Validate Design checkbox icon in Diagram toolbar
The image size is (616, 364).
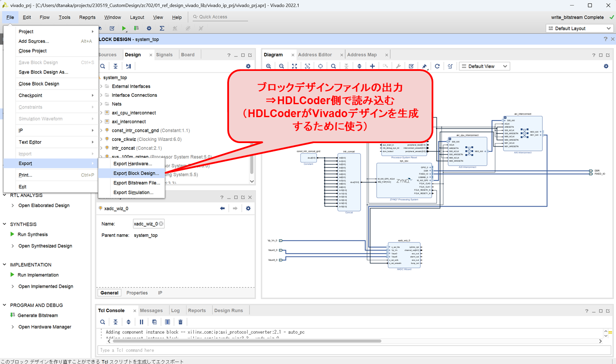(411, 66)
